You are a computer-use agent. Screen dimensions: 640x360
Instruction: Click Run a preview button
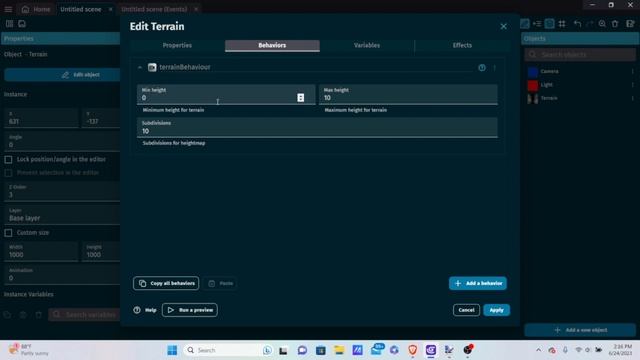190,310
